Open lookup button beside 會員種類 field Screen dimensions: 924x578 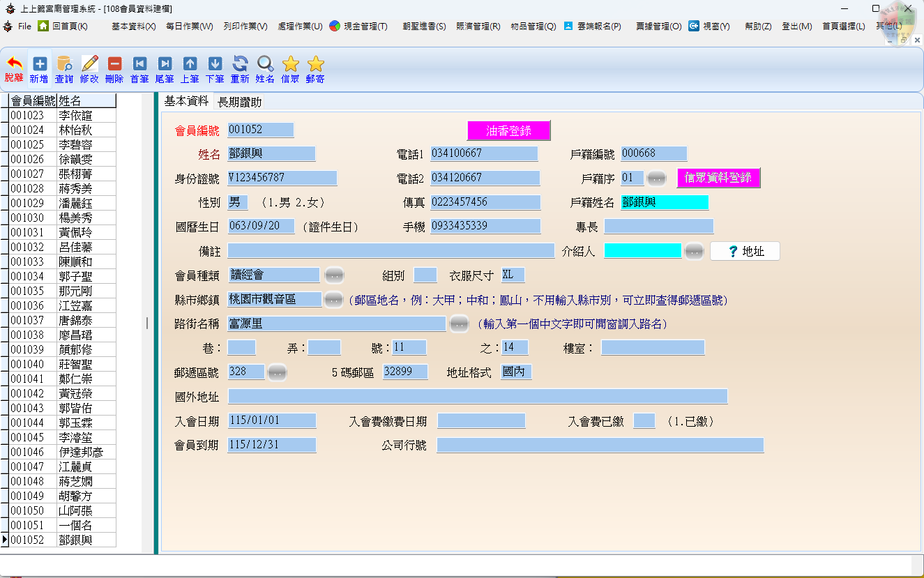(334, 275)
